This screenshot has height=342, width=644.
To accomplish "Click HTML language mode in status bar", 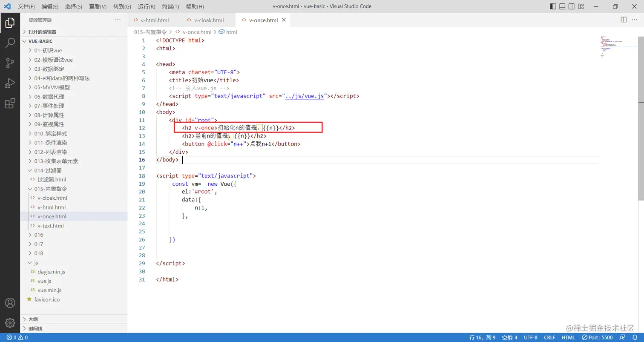I will click(x=568, y=337).
